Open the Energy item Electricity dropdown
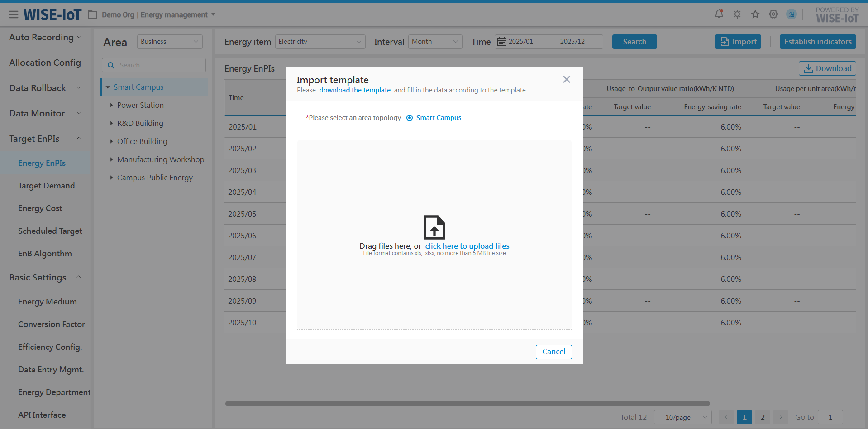Viewport: 868px width, 429px height. pyautogui.click(x=320, y=42)
